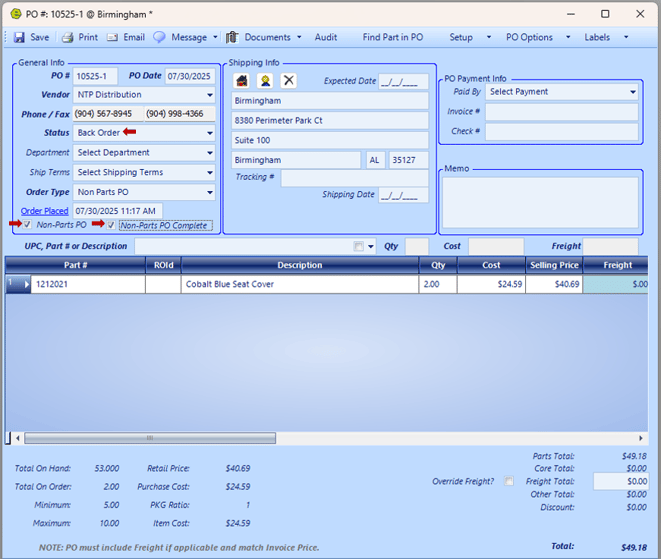This screenshot has height=559, width=661.
Task: Click the PO Date field
Action: [x=190, y=76]
